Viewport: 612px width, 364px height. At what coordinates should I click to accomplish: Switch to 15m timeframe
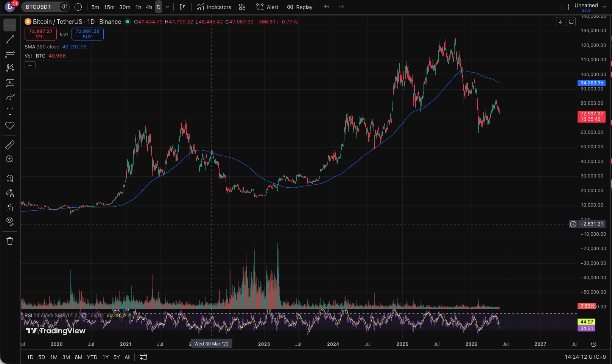tap(109, 7)
